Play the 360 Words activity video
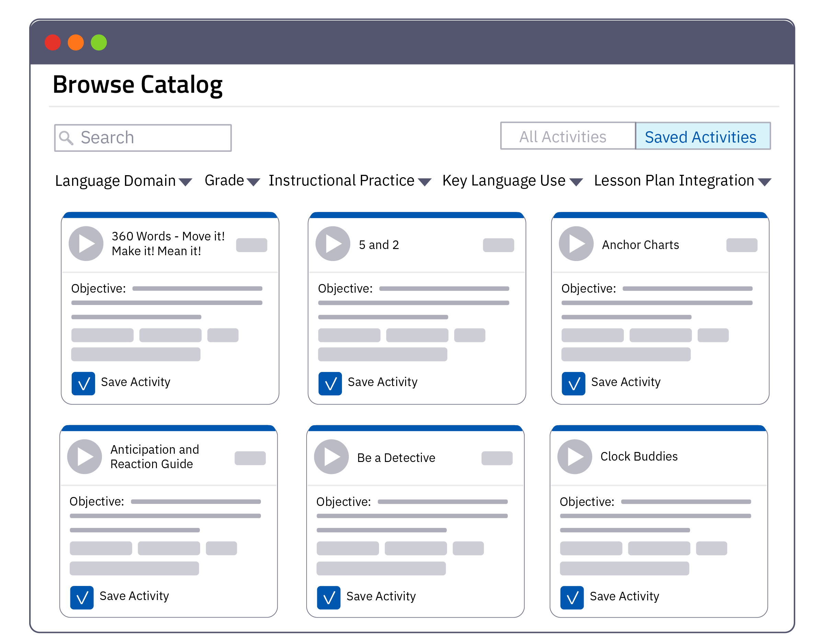 [x=86, y=244]
